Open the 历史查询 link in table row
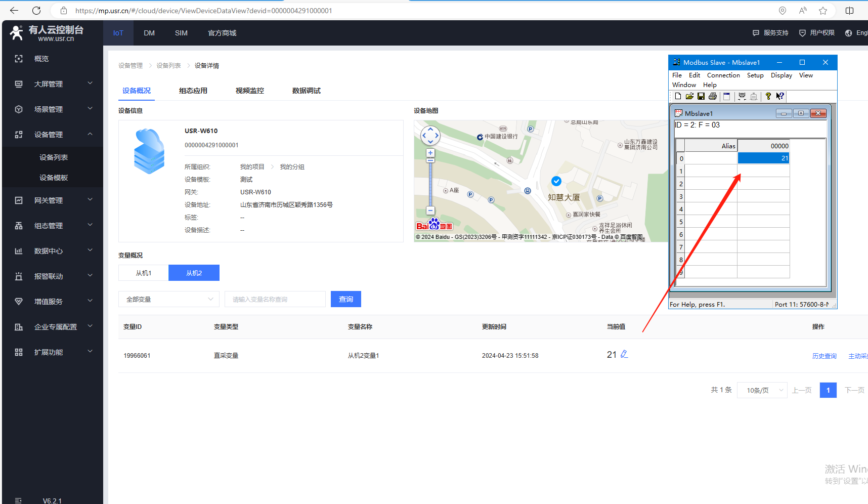Screen dimensions: 868x504 tap(824, 356)
